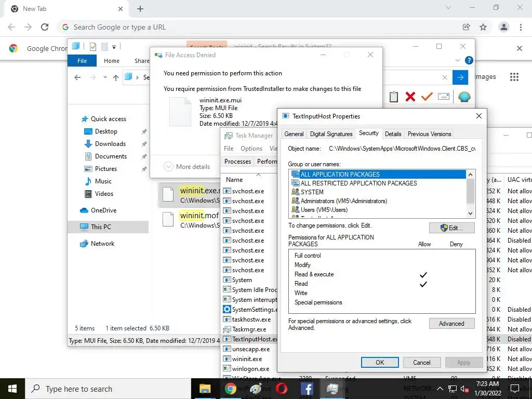Open File Explorer from the taskbar
The image size is (532, 399).
205,389
